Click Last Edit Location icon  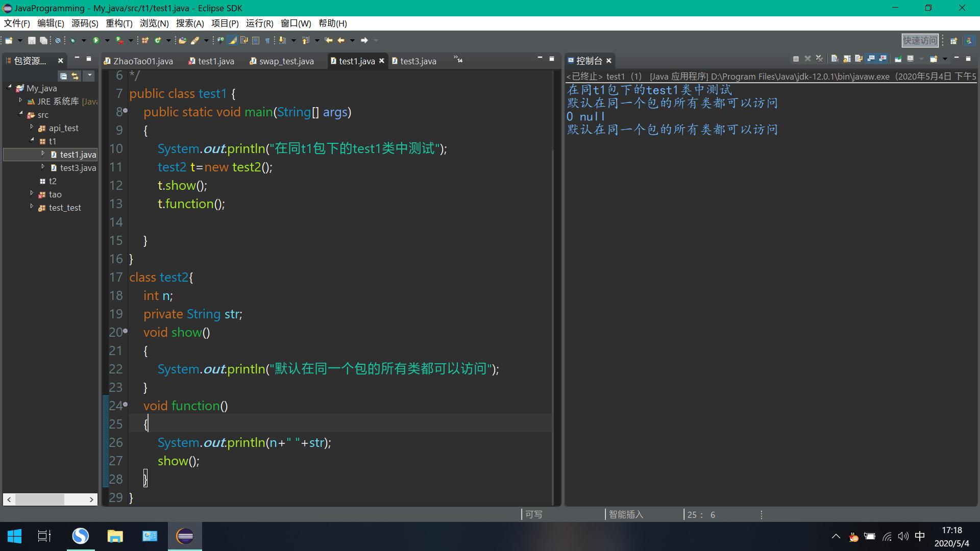328,40
